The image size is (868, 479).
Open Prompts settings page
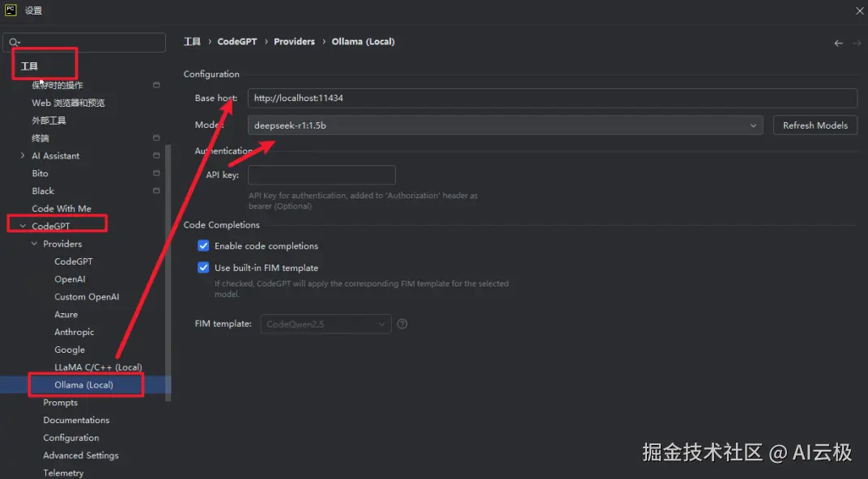(x=61, y=402)
